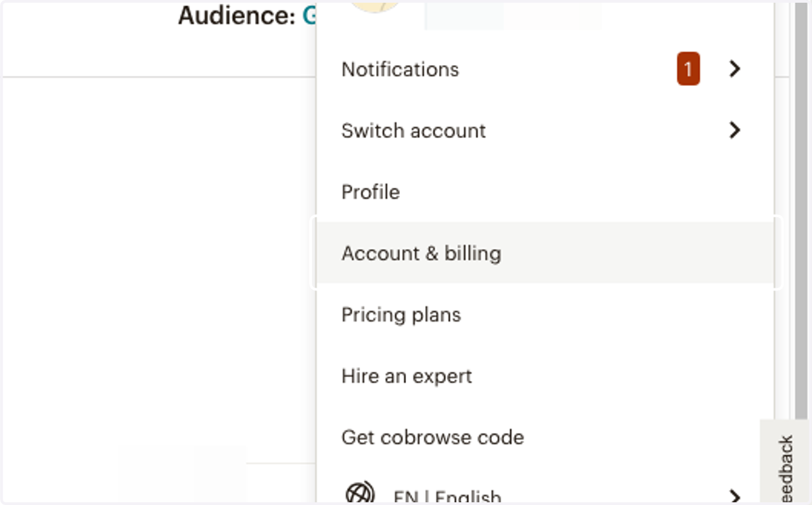
Task: Open Pricing plans
Action: [545, 314]
